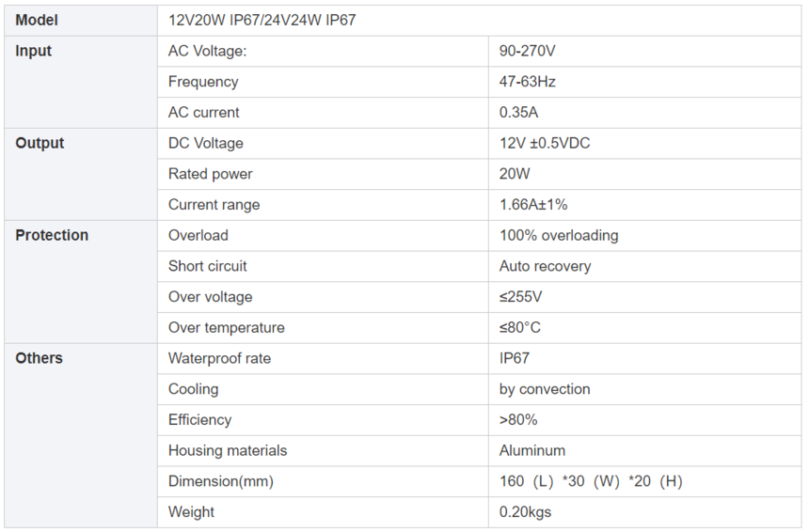This screenshot has width=809, height=532.
Task: Select the Dimension(mm) row label
Action: click(220, 481)
